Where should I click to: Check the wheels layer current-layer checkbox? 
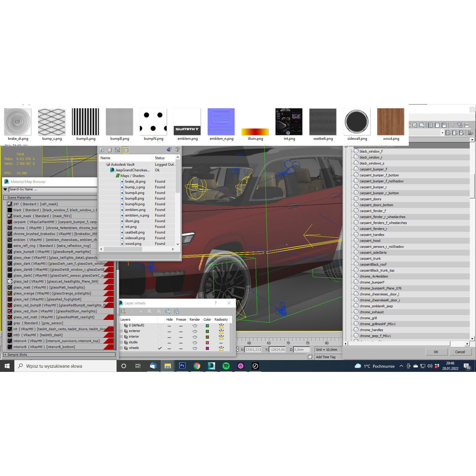[160, 348]
